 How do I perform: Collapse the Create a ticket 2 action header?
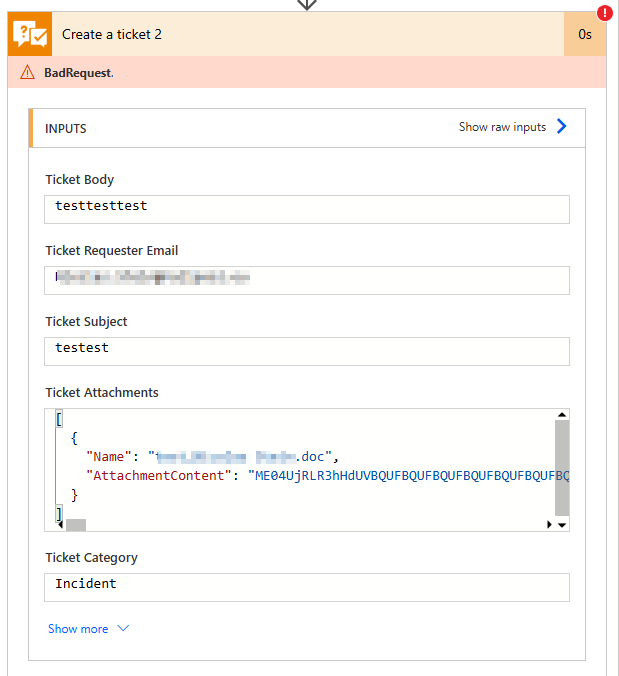tap(300, 35)
